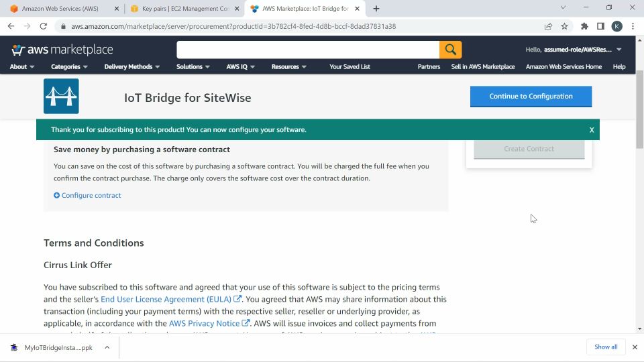This screenshot has width=644, height=362.
Task: Dismiss the green subscription banner with X
Action: [x=592, y=129]
